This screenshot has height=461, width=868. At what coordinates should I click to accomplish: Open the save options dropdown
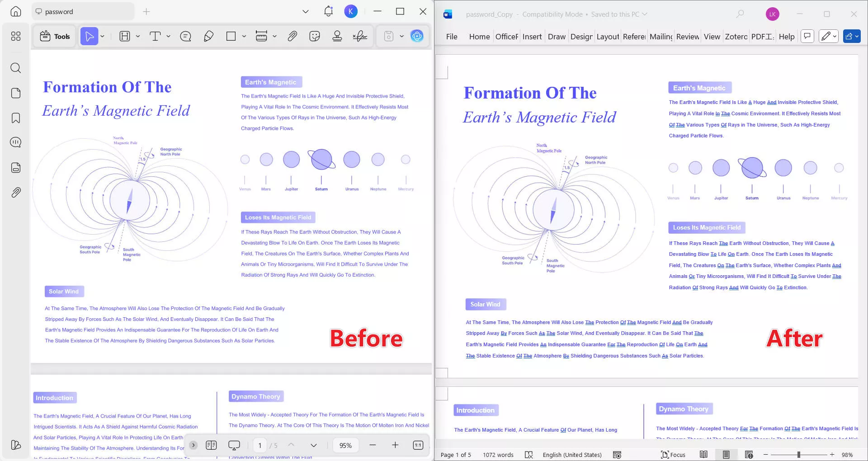[402, 36]
